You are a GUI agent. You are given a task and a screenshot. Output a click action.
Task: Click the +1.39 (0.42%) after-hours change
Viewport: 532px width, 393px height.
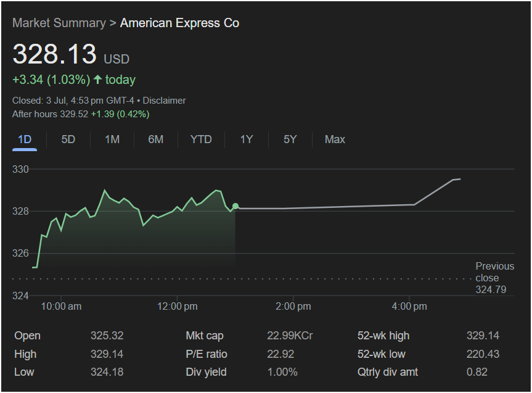pyautogui.click(x=120, y=114)
